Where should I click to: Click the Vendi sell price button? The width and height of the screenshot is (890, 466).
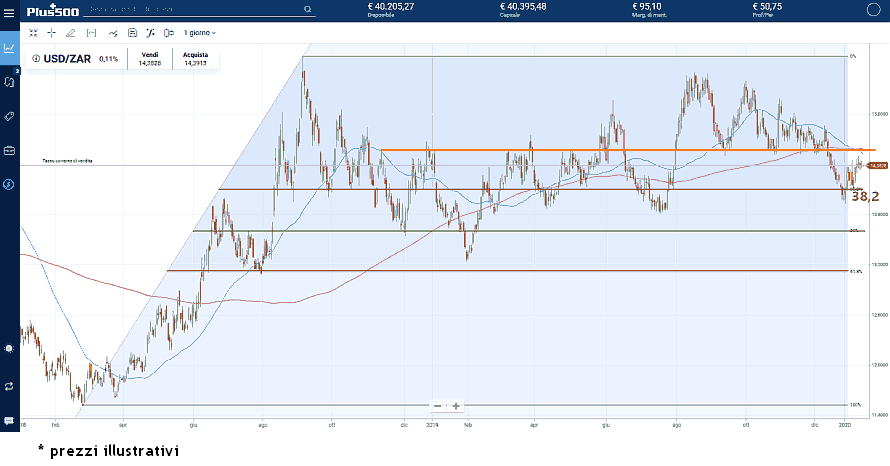(x=149, y=58)
